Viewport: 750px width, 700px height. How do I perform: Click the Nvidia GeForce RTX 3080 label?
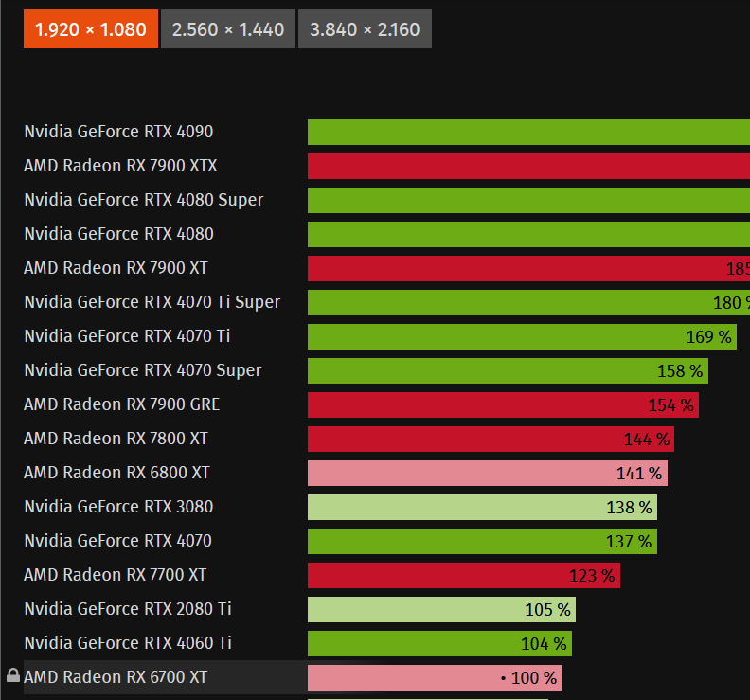click(x=118, y=507)
